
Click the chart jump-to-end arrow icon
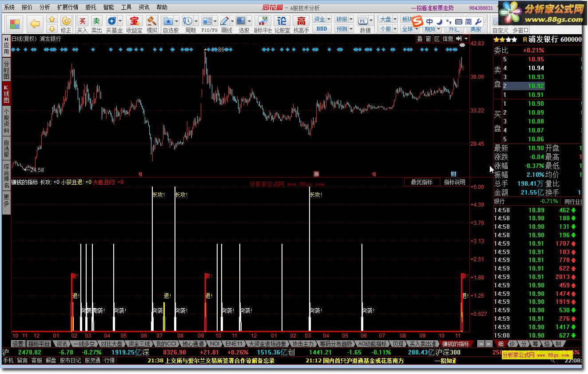point(459,39)
